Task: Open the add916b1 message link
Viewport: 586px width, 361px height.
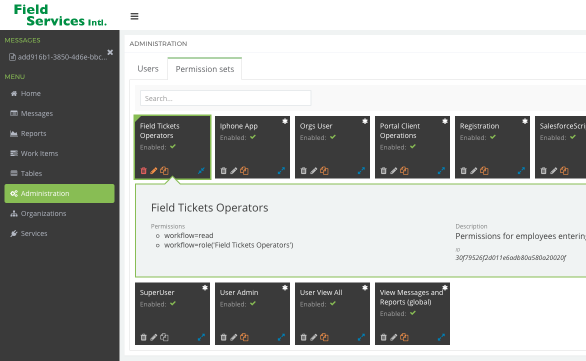Action: coord(58,57)
